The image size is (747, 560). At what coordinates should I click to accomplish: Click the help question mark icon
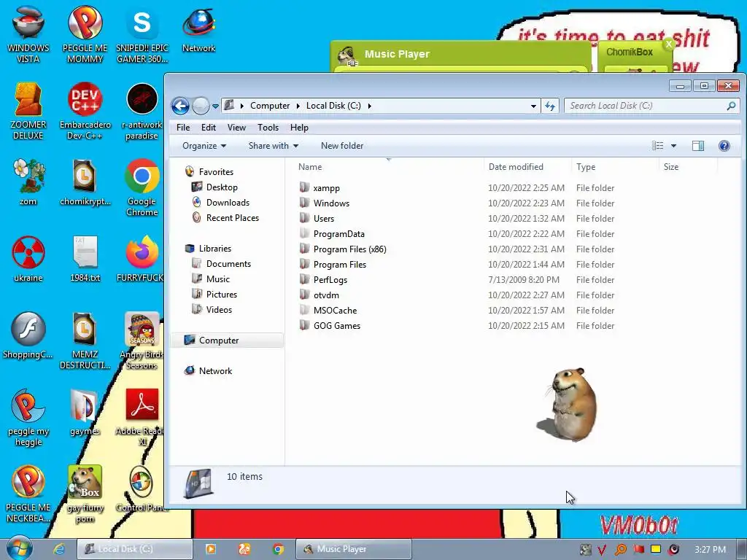[724, 146]
